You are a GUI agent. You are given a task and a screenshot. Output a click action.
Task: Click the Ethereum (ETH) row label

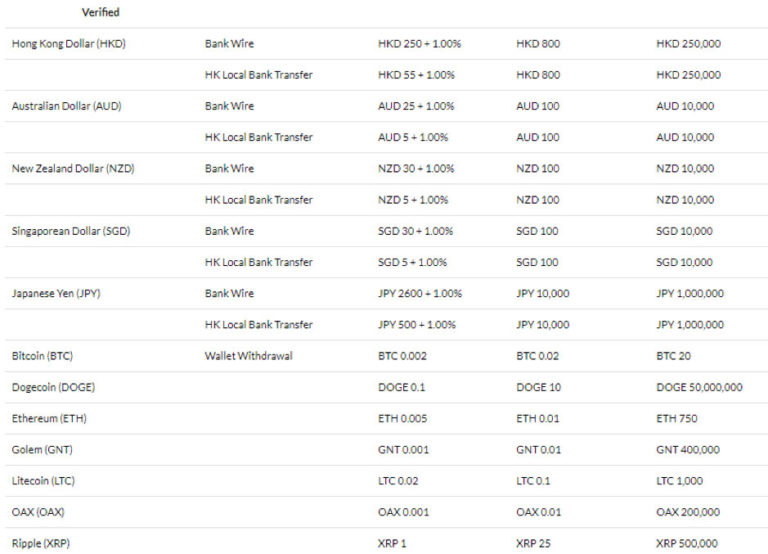(x=50, y=418)
